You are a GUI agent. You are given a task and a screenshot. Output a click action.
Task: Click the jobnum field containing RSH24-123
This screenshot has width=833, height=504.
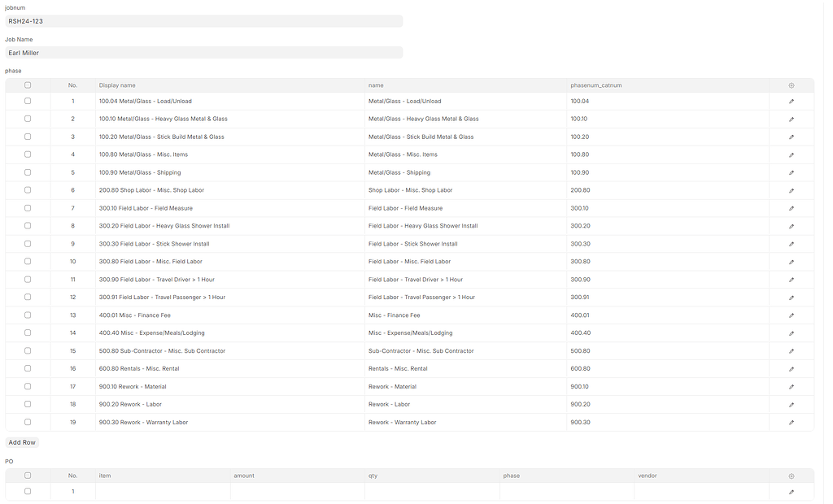coord(202,20)
